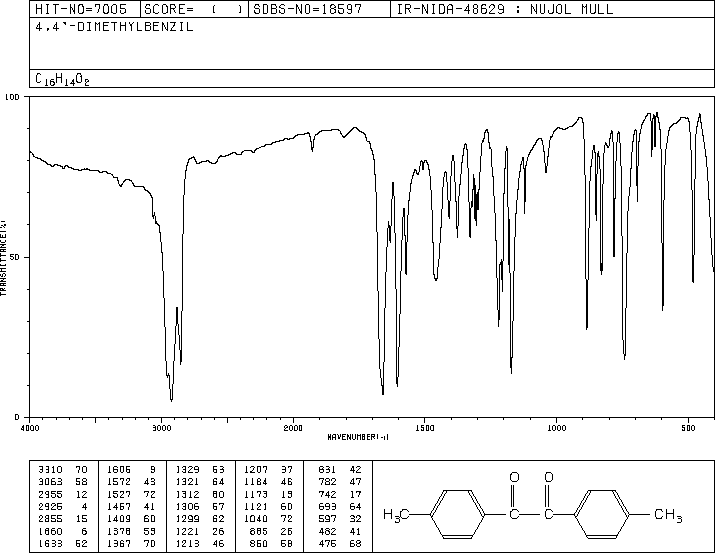This screenshot has height=553, width=715.
Task: Select the H3C methyl group in structure
Action: point(396,515)
